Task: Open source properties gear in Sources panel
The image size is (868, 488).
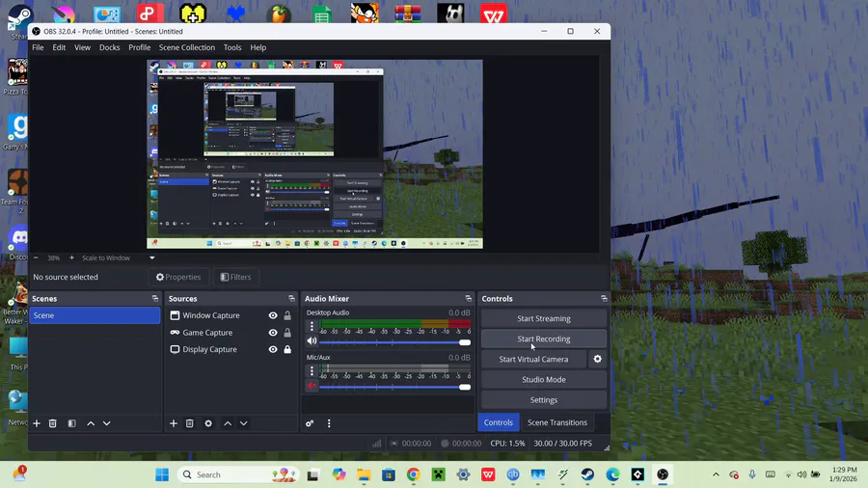Action: click(x=208, y=423)
